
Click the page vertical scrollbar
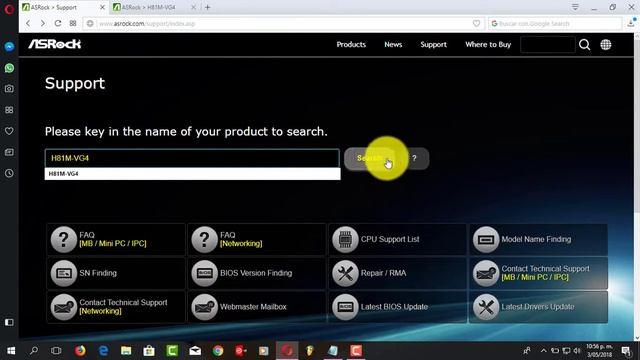click(x=636, y=187)
